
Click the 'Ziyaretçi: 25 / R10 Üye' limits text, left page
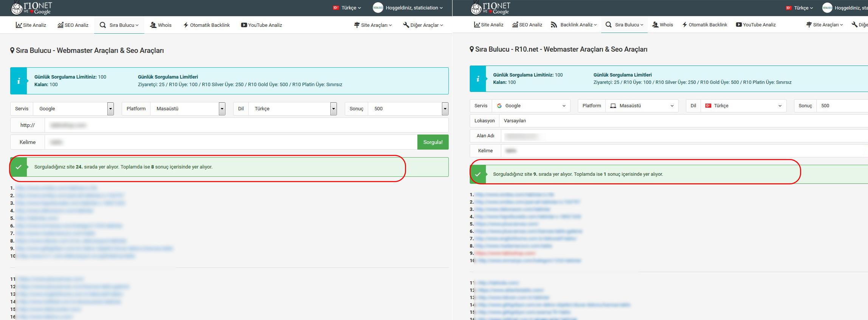coord(240,85)
